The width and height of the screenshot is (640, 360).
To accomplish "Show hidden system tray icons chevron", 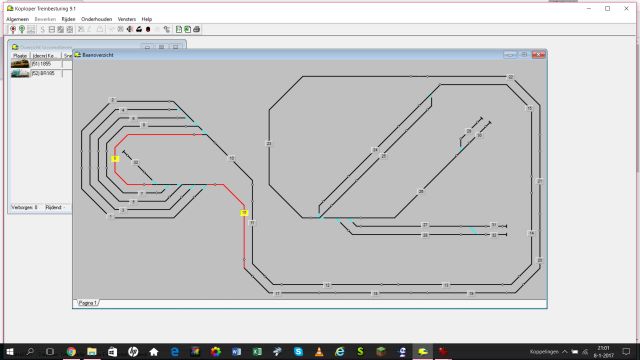I will tap(564, 351).
